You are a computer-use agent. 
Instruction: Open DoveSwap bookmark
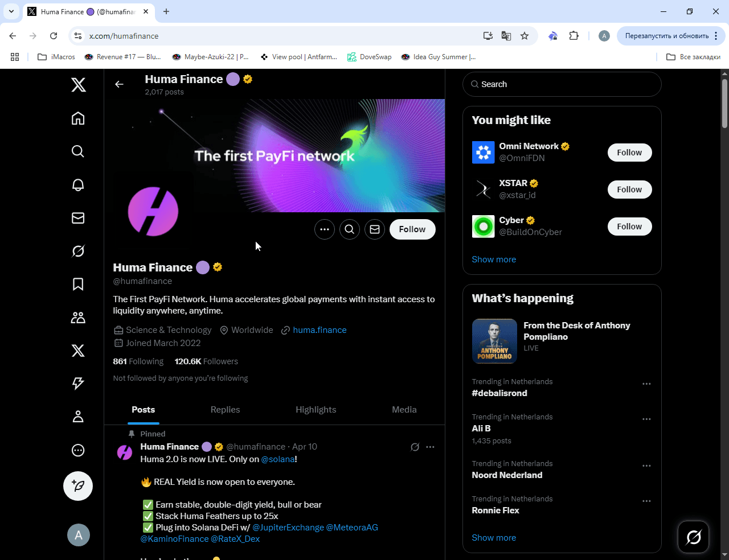click(369, 57)
